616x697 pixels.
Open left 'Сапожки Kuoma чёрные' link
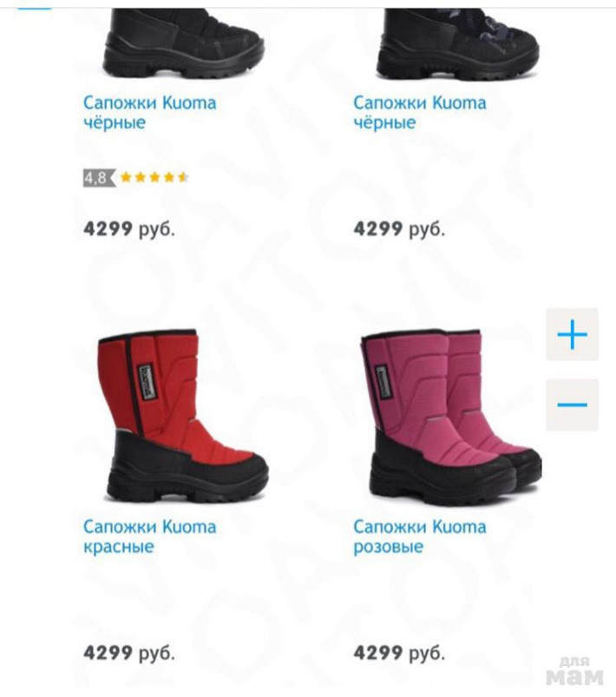[150, 113]
